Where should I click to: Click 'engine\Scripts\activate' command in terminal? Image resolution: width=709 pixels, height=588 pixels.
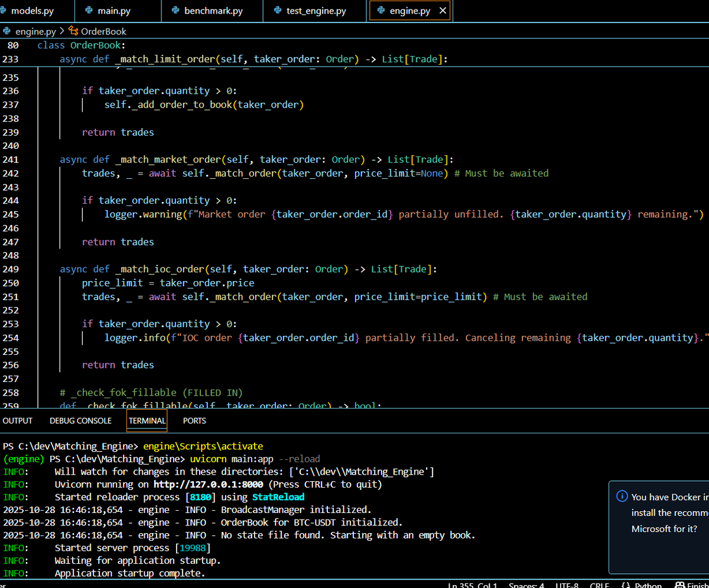click(203, 446)
